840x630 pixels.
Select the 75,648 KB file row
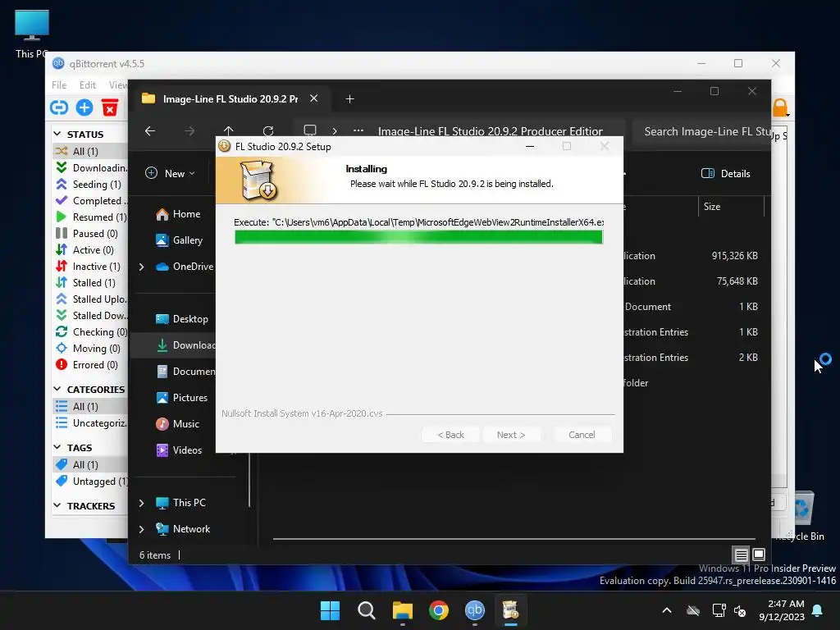click(x=694, y=281)
